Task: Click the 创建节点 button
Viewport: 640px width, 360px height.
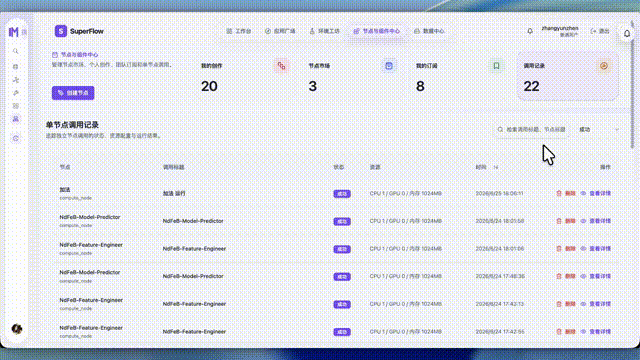Action: pos(73,93)
